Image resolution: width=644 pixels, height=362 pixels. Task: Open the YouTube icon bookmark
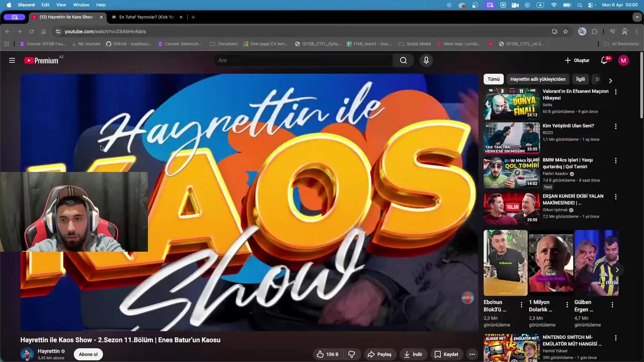[491, 44]
